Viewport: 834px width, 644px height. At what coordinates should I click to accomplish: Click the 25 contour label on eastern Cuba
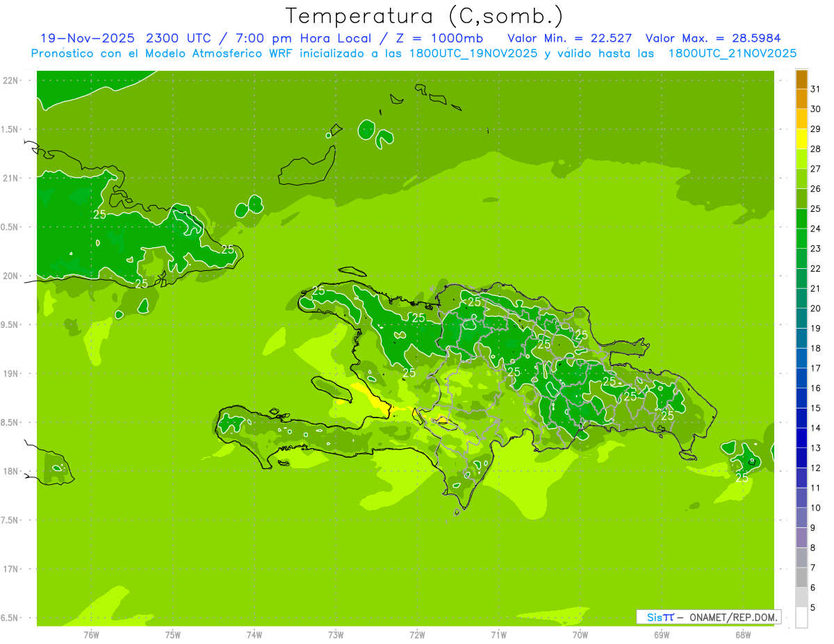[227, 249]
